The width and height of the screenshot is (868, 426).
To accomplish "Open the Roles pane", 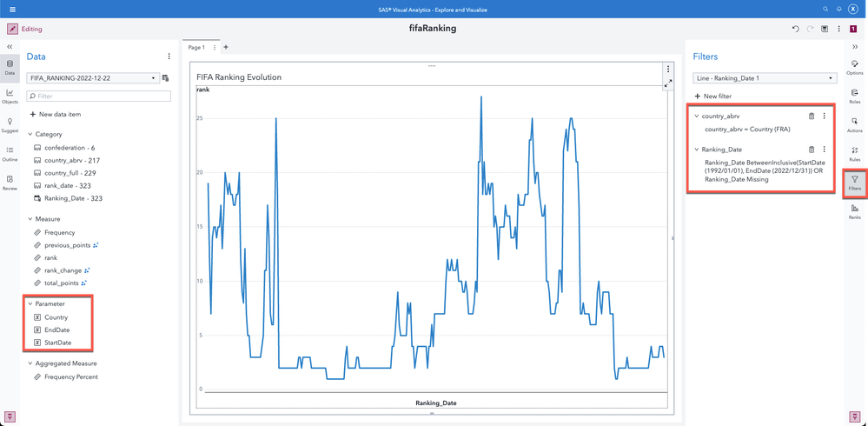I will coord(855,96).
